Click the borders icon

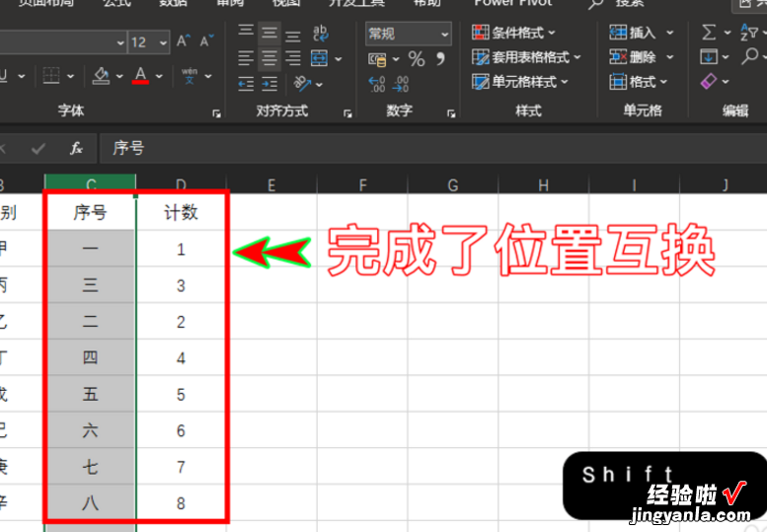coord(51,76)
